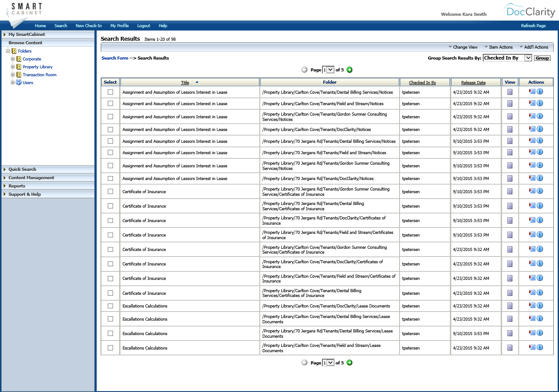This screenshot has height=392, width=559.
Task: Open actions icon for Carlton Cove Dental Billing Escallations Calculations
Action: tap(532, 318)
